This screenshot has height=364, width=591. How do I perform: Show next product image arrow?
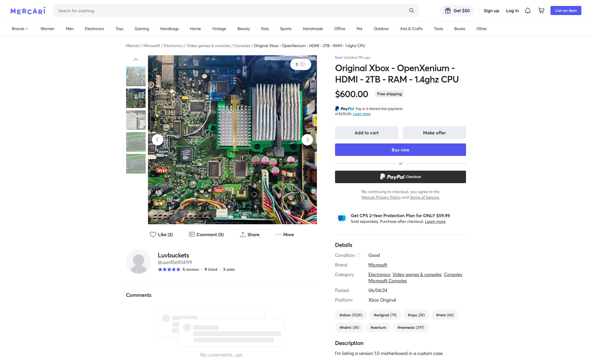coord(307,140)
